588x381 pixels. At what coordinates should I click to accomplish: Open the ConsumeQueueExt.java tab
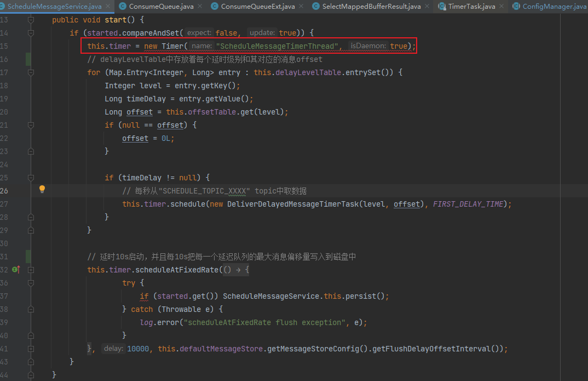(258, 7)
